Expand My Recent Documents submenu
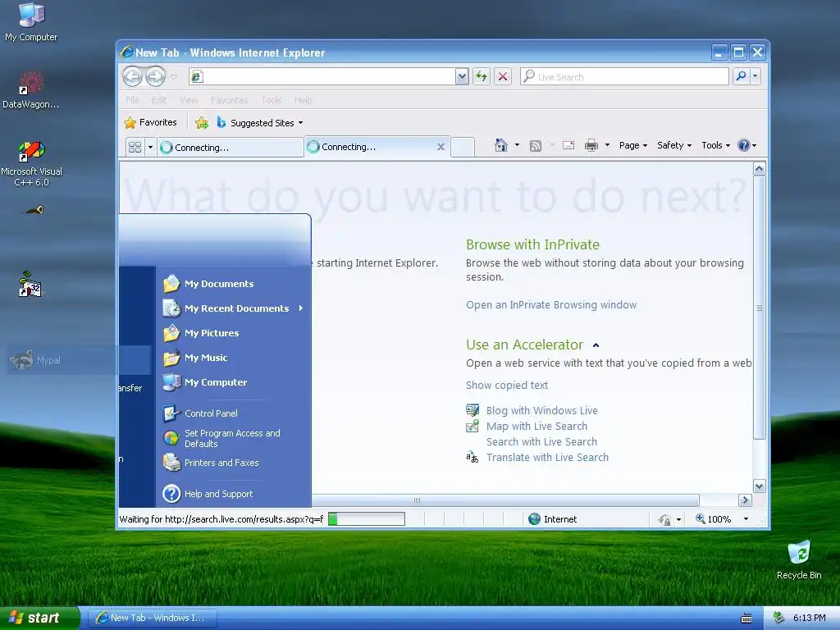Screen dimensions: 840x630 (x=234, y=308)
